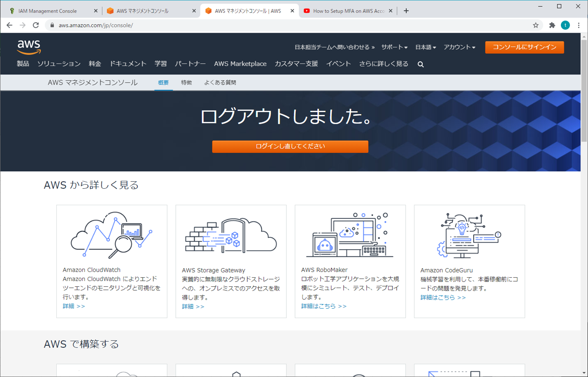Click the address bar URL
The height and width of the screenshot is (377, 588).
coord(96,25)
